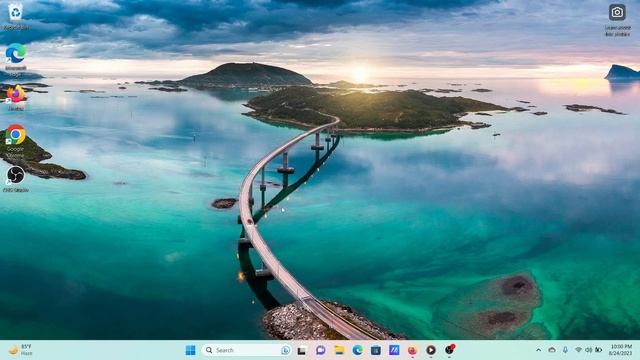Switch to OBS icon with red badge
The image size is (640, 360).
point(449,349)
